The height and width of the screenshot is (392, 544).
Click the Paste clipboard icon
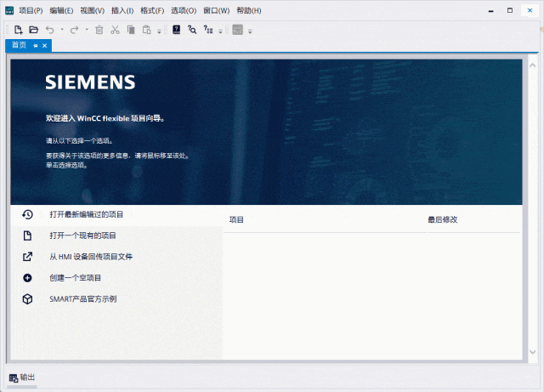(x=147, y=30)
